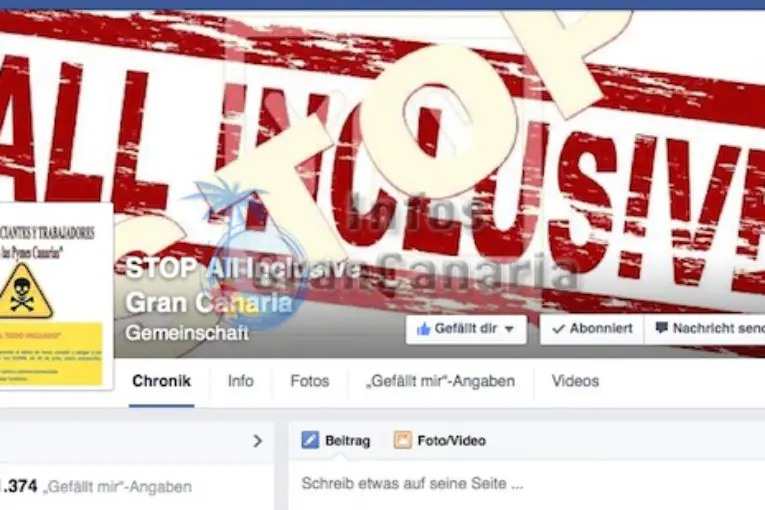
Task: Open the Info tab
Action: pos(241,381)
